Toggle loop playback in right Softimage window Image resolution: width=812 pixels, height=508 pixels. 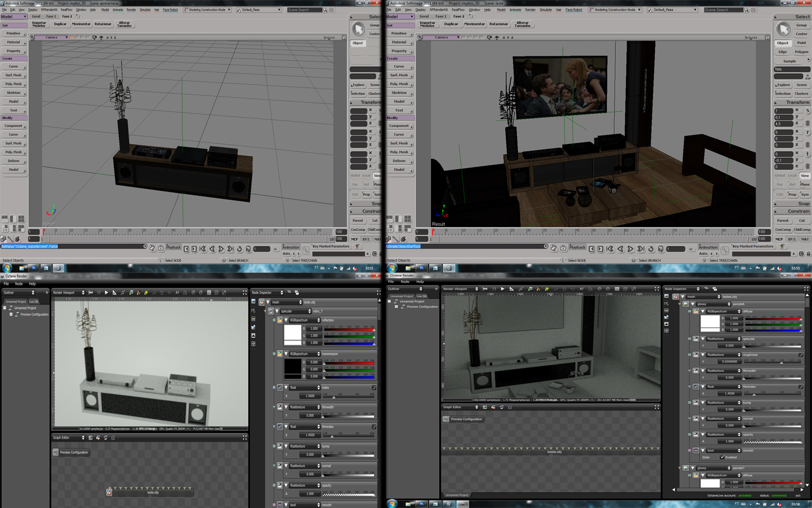click(651, 249)
